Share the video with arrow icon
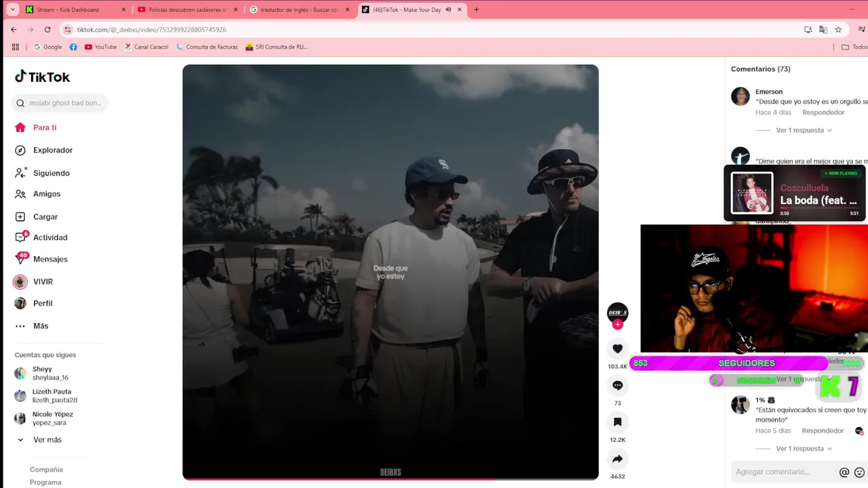This screenshot has height=488, width=868. point(617,459)
